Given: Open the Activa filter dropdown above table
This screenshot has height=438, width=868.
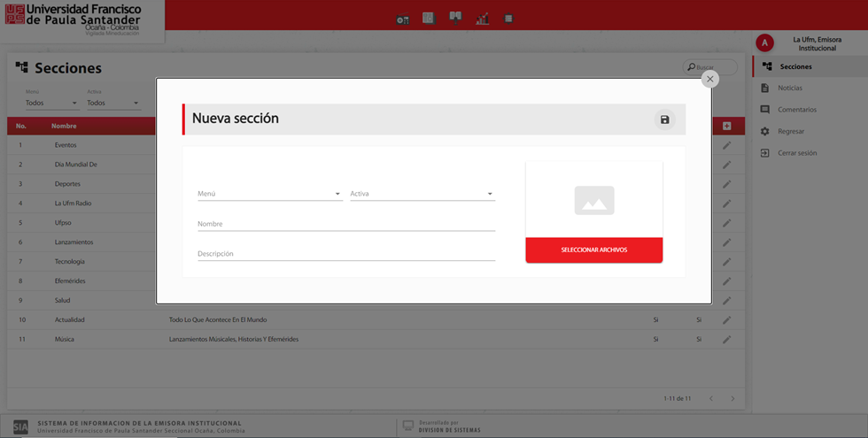Looking at the screenshot, I should coord(112,103).
